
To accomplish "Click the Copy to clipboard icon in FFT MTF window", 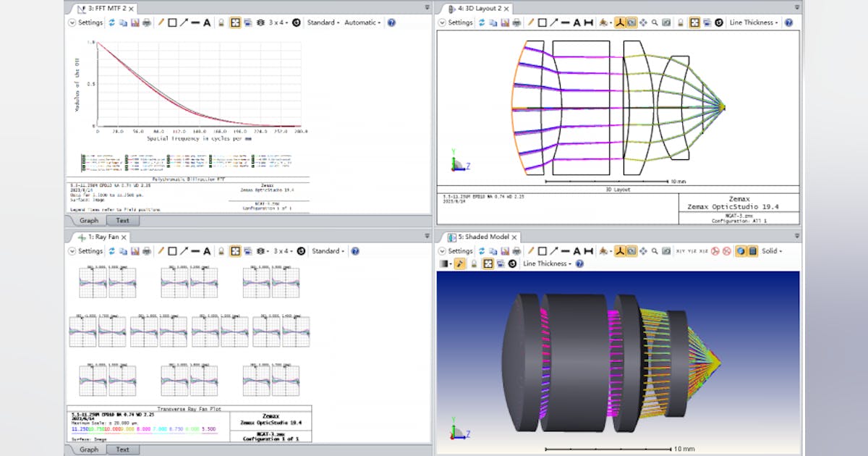I will coord(122,22).
